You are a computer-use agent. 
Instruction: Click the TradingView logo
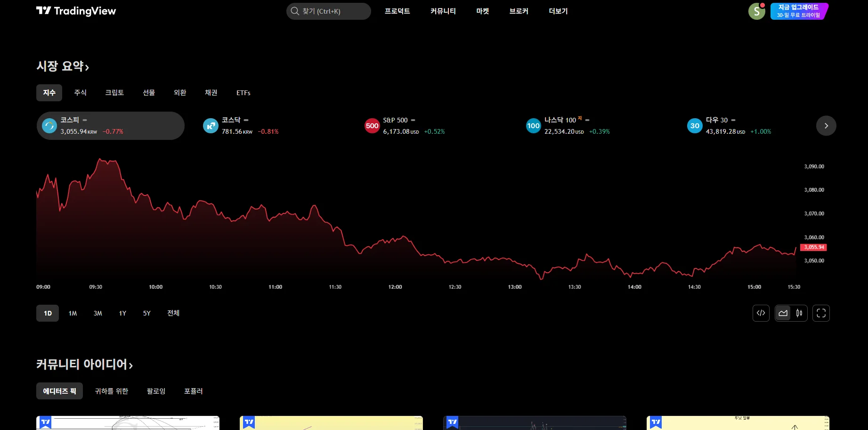[x=76, y=11]
